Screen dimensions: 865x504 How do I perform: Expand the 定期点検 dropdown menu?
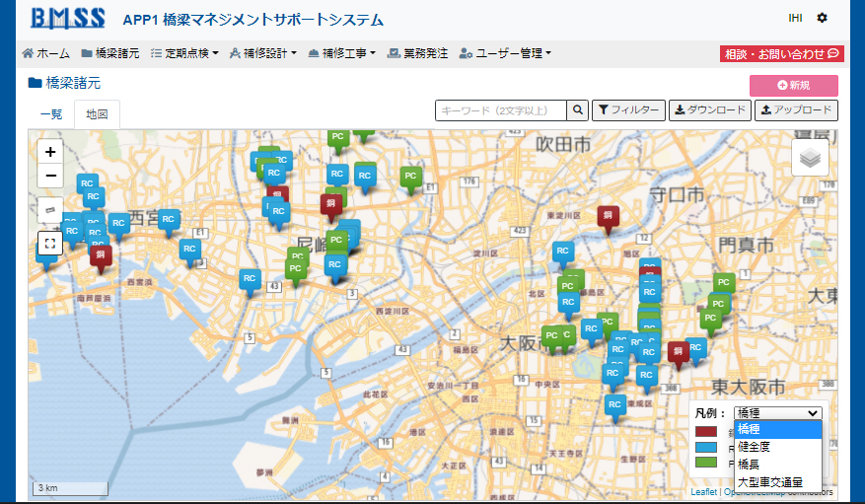pyautogui.click(x=184, y=53)
